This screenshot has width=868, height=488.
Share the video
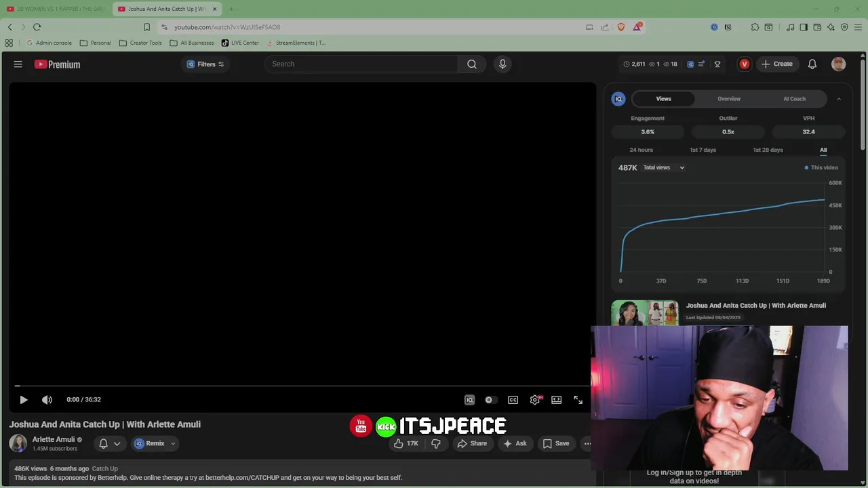(x=472, y=443)
